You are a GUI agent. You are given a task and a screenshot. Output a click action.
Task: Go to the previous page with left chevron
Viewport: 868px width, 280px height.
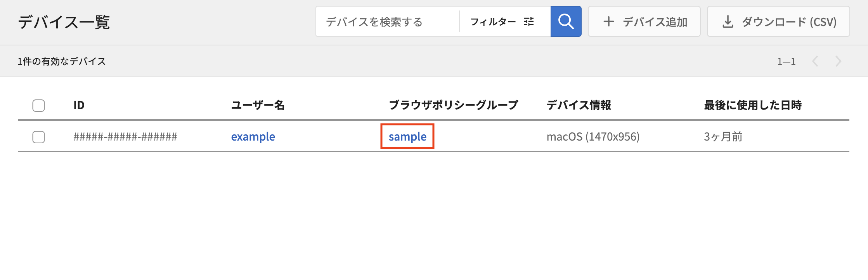(815, 61)
